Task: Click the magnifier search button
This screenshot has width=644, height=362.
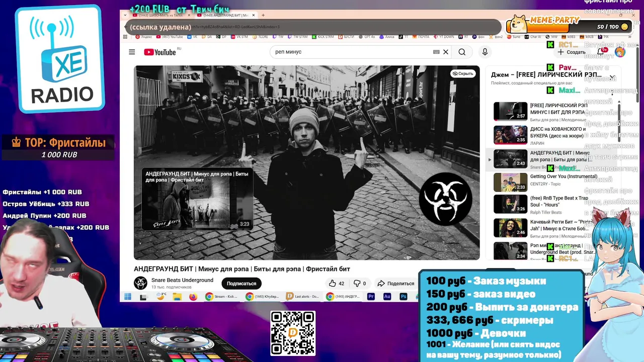Action: [x=462, y=52]
